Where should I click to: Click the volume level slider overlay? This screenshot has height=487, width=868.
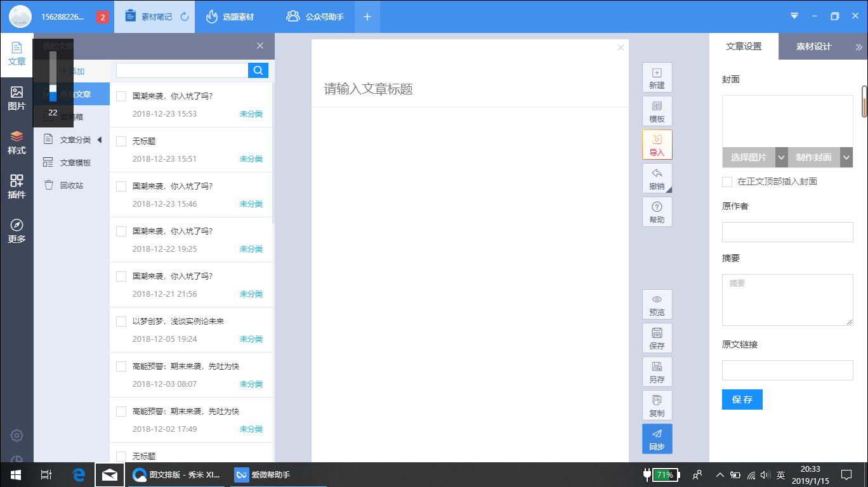[x=53, y=76]
